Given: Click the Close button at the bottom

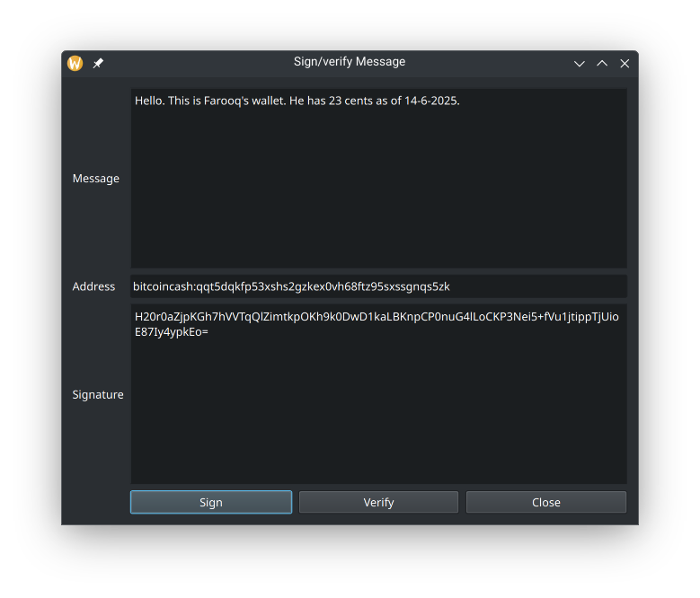Looking at the screenshot, I should (546, 502).
